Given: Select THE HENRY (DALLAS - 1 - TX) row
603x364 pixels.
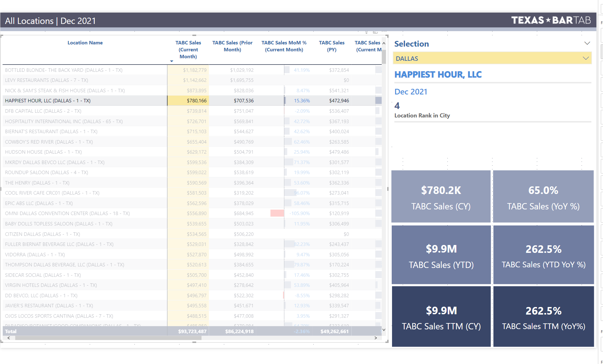Looking at the screenshot, I should [192, 183].
